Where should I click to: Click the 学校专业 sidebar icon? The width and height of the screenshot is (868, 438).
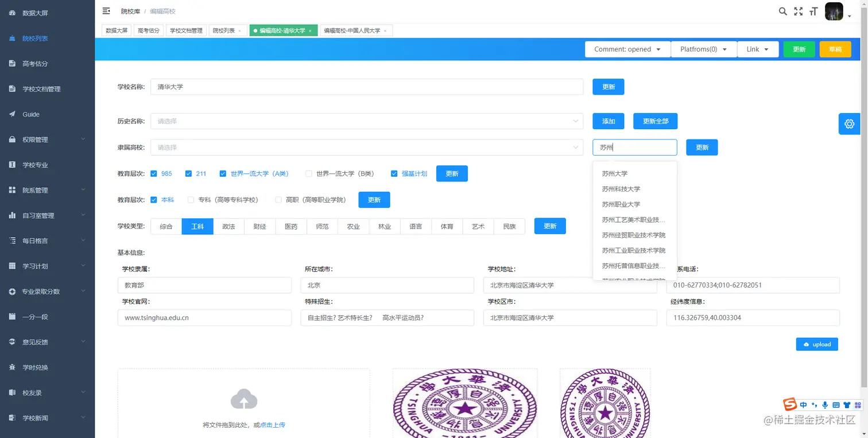pyautogui.click(x=12, y=165)
